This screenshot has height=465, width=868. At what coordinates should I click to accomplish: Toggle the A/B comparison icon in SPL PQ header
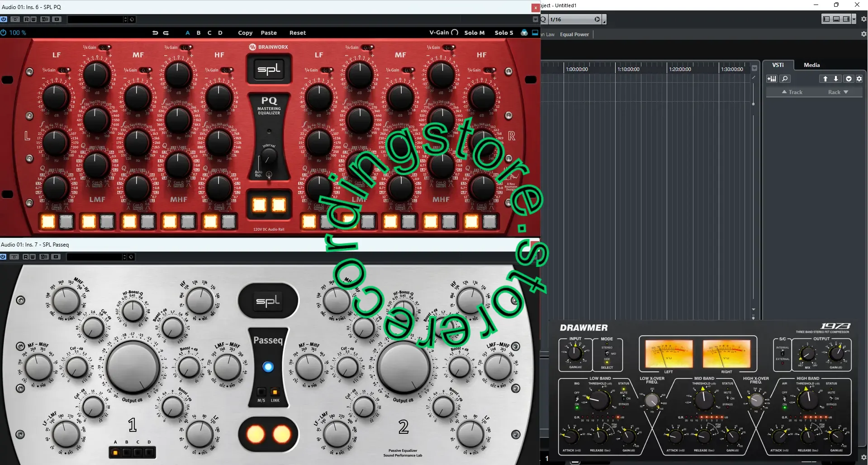[45, 19]
